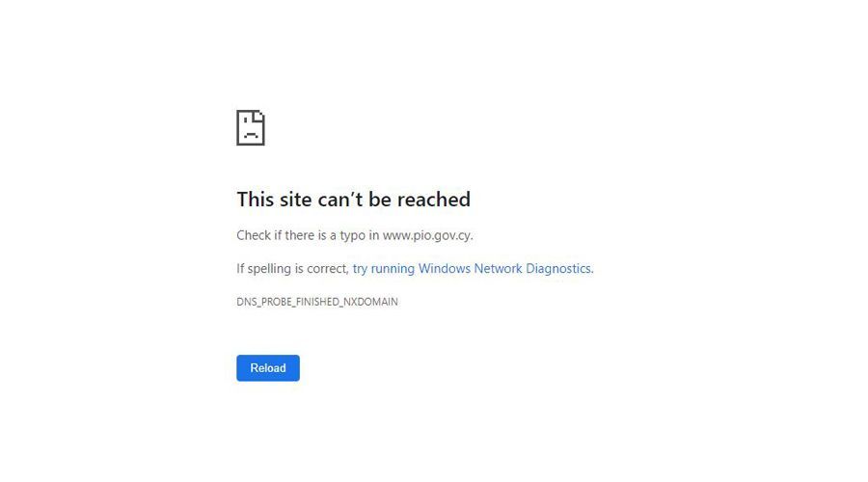The width and height of the screenshot is (868, 482).
Task: Click 'try running' at the link start
Action: coord(384,269)
